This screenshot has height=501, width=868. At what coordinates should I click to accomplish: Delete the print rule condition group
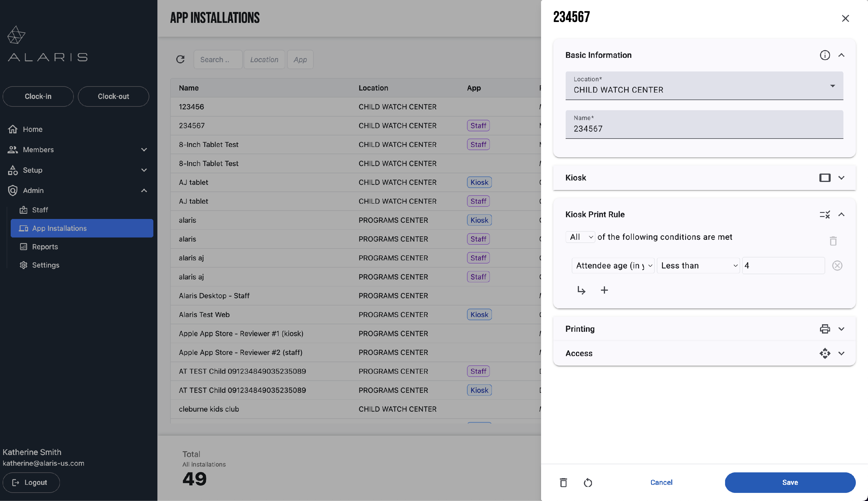[833, 241]
